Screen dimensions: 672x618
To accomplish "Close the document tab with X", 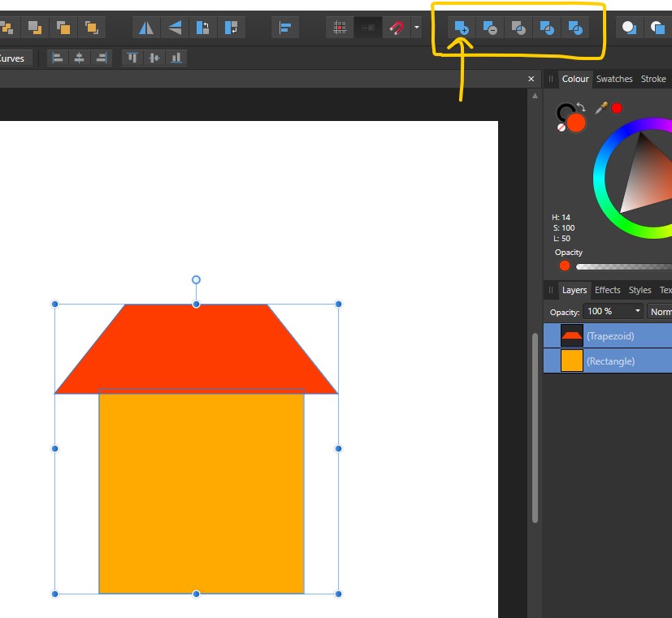I will [x=531, y=79].
